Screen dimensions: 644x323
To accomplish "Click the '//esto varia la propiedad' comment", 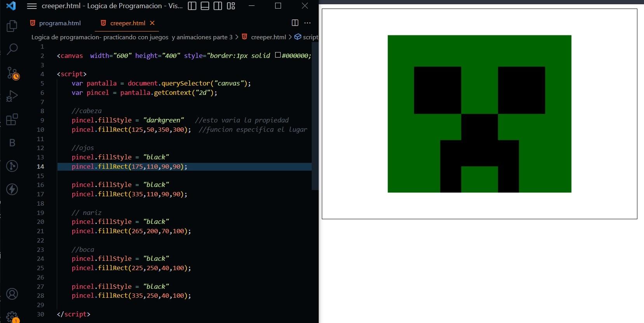I will [242, 120].
